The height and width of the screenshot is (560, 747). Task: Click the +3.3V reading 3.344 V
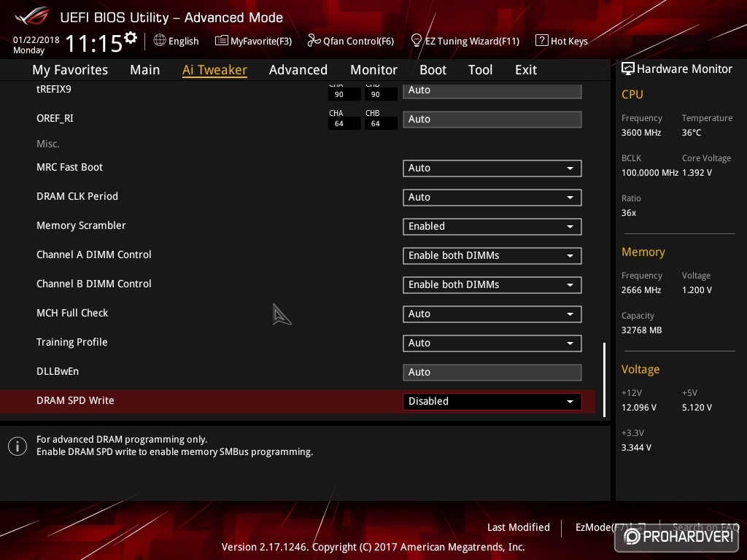(636, 448)
